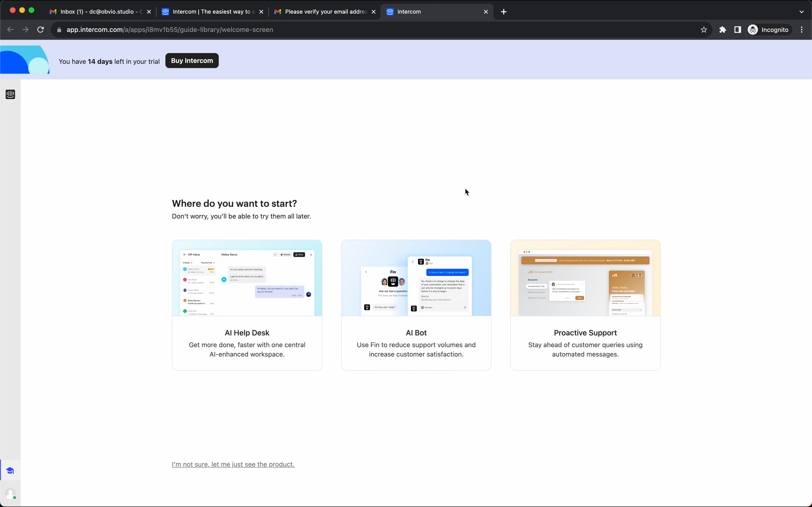Close the Gmail Inbox tab
812x507 pixels.
[149, 12]
